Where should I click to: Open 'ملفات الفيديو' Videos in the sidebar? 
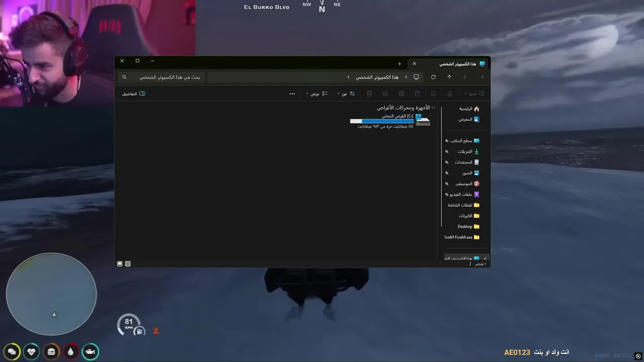pyautogui.click(x=465, y=194)
